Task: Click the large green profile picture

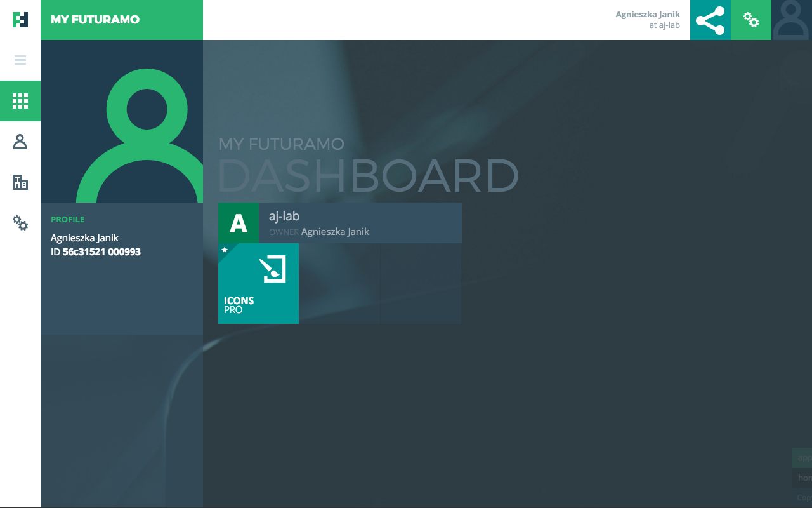Action: click(x=122, y=121)
